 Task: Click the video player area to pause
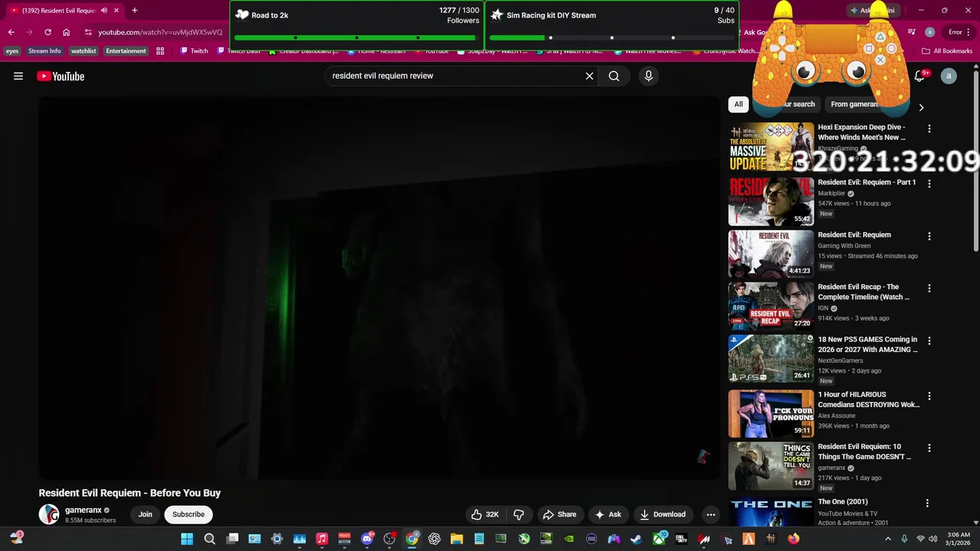pos(379,287)
